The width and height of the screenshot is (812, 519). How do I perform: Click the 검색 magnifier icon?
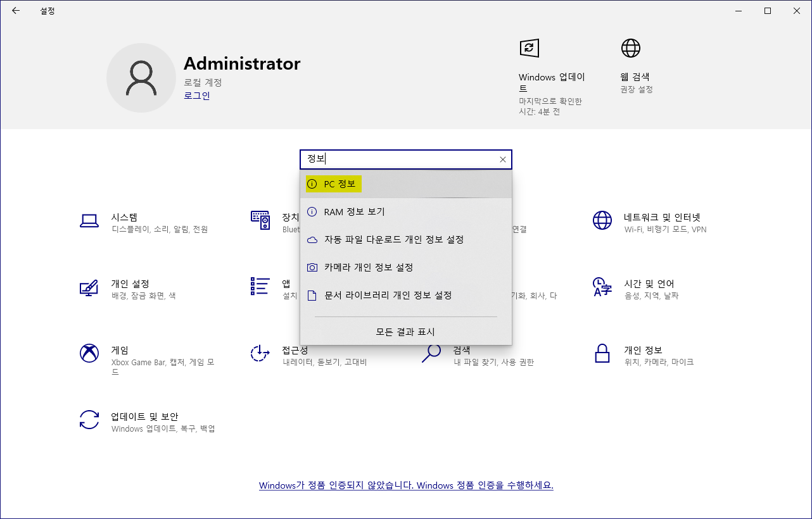pyautogui.click(x=431, y=353)
